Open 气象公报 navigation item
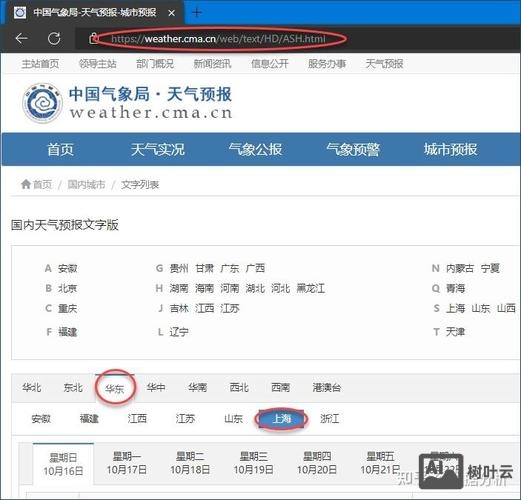The image size is (521, 500). 255,149
